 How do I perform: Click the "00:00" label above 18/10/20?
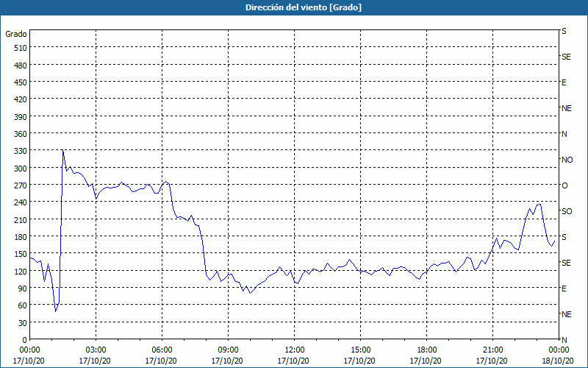click(559, 350)
